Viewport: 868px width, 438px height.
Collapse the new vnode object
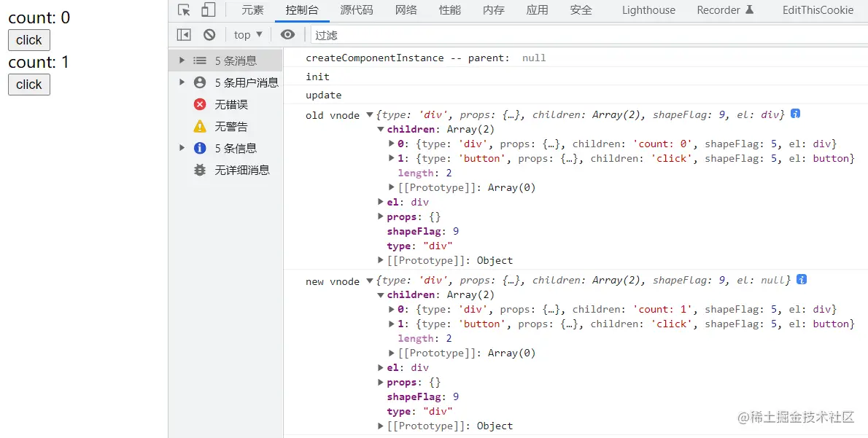coord(370,281)
